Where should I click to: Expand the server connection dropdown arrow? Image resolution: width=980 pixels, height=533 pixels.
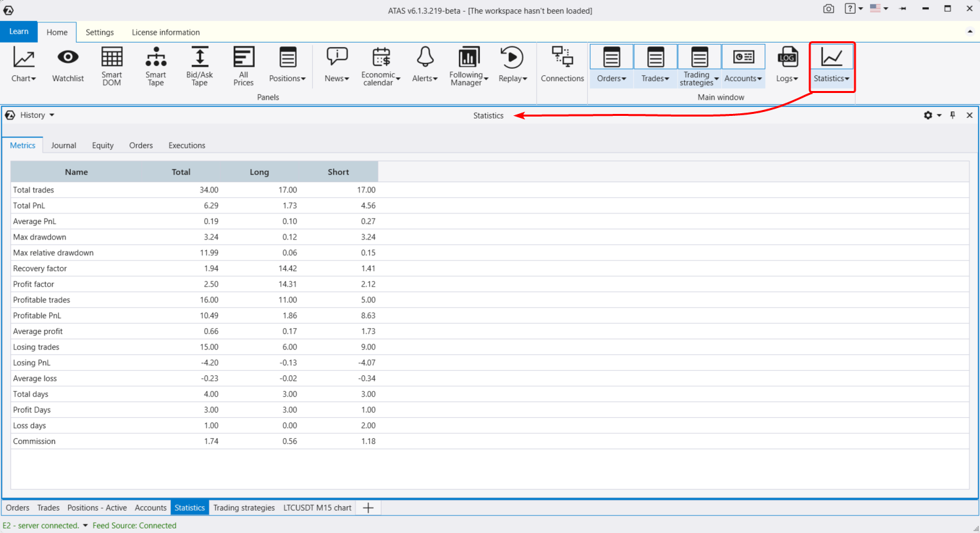[x=85, y=526]
